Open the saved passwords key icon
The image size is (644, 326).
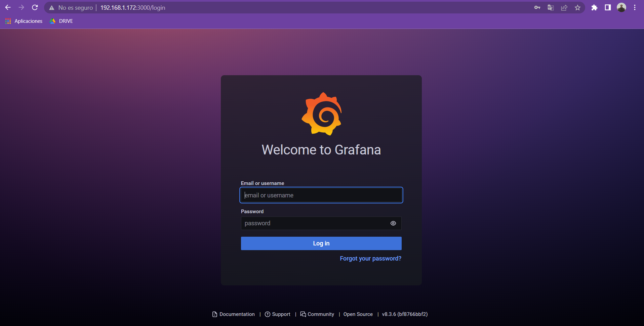pos(537,7)
